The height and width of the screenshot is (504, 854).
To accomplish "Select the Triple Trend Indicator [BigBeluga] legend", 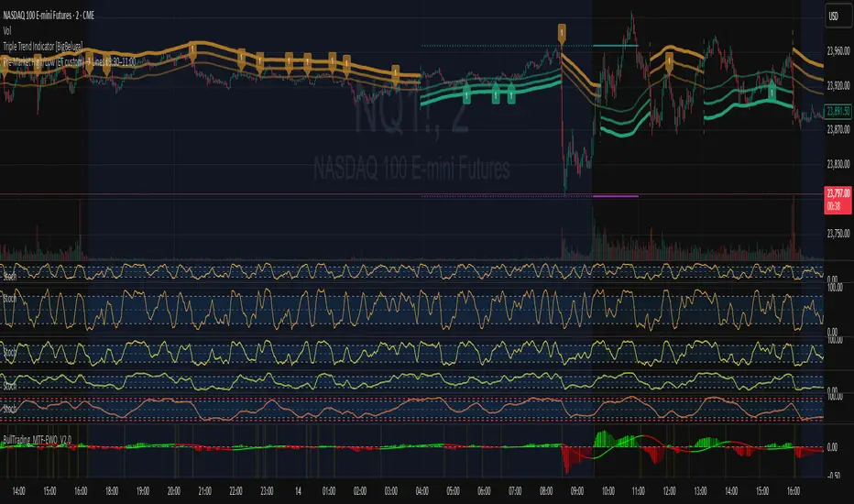I will click(42, 47).
